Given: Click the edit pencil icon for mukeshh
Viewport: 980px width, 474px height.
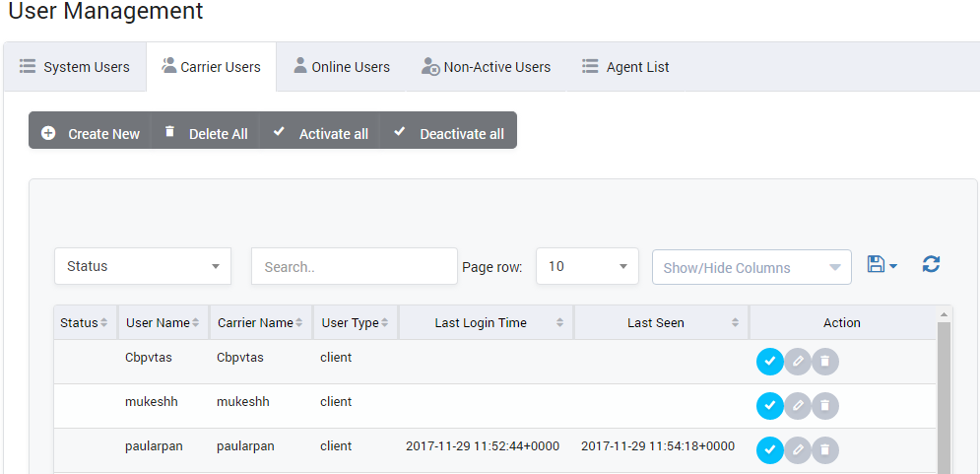Looking at the screenshot, I should pyautogui.click(x=798, y=406).
